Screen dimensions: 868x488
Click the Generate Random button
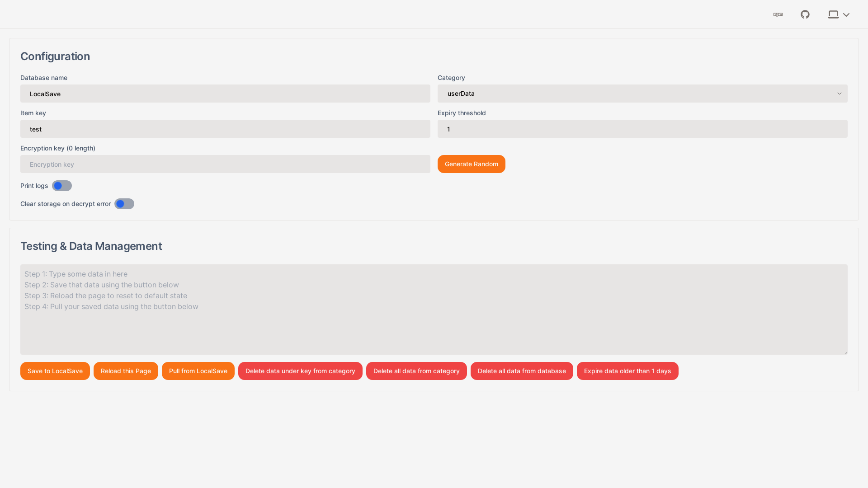tap(472, 164)
